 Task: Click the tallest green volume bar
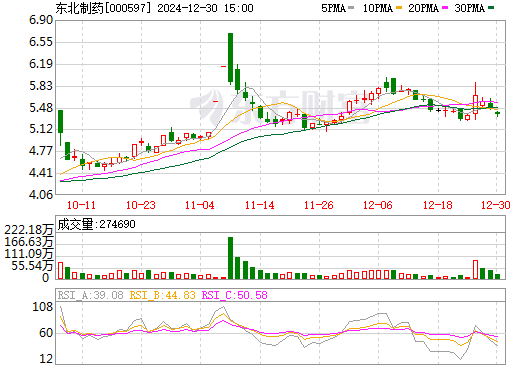pyautogui.click(x=230, y=258)
